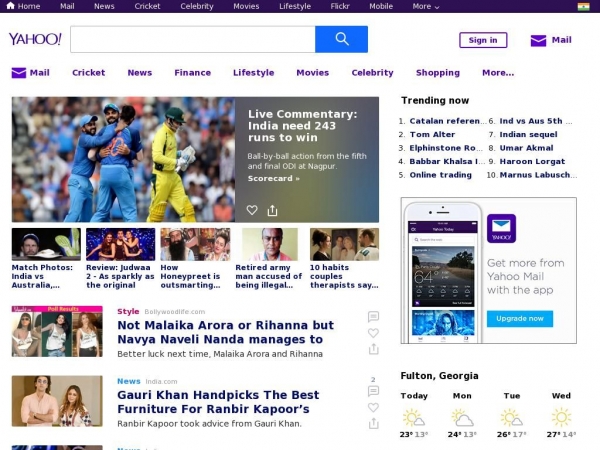Click Wednesday's sunny weather icon
600x450 pixels.
tap(561, 417)
